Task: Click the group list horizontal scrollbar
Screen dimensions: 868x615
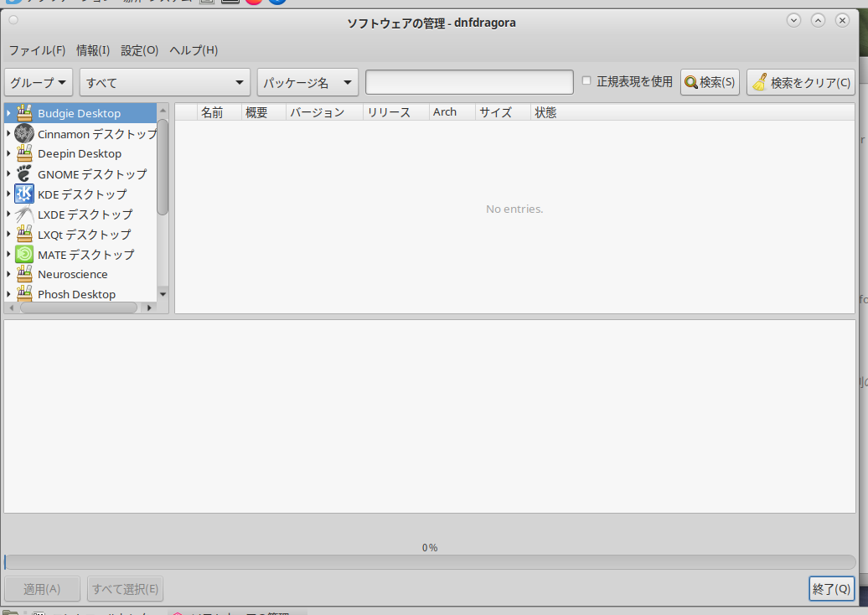Action: (x=78, y=307)
